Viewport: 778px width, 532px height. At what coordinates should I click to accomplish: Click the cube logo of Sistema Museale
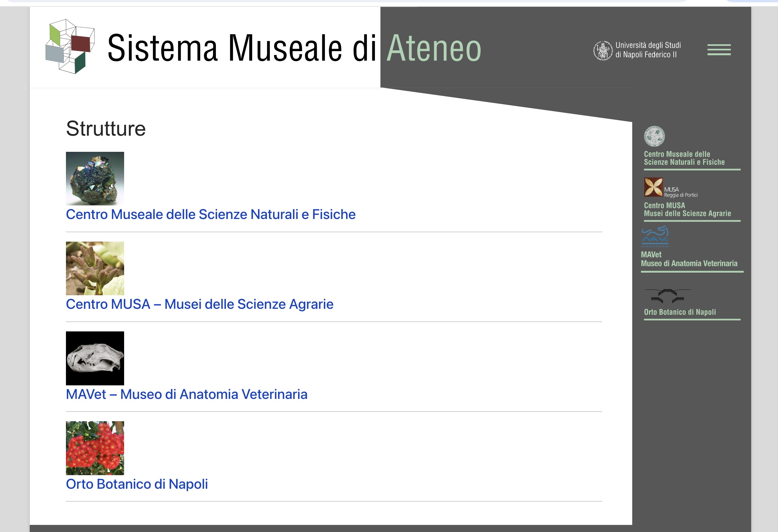coord(70,47)
